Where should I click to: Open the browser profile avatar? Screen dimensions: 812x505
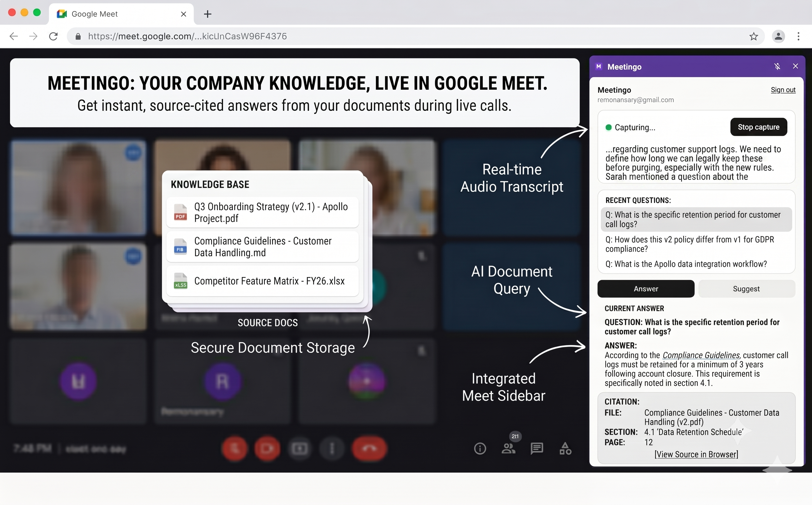tap(778, 36)
